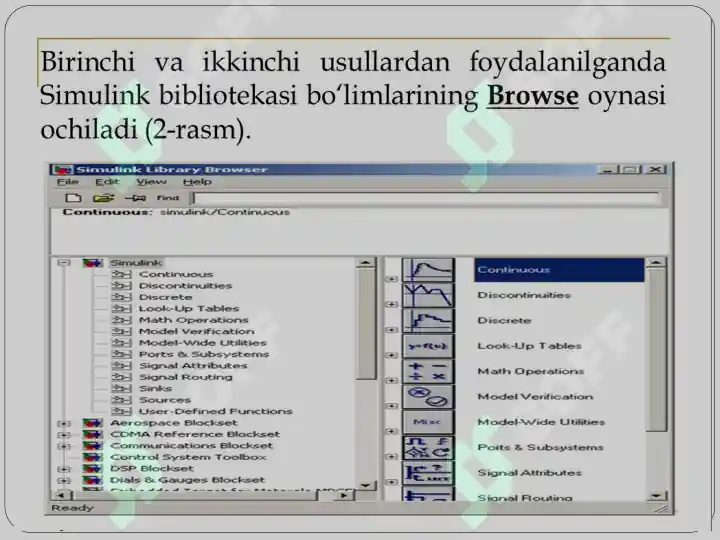The image size is (720, 540).
Task: Click the tree pane vertical scrollbar thumb
Action: pos(366,324)
